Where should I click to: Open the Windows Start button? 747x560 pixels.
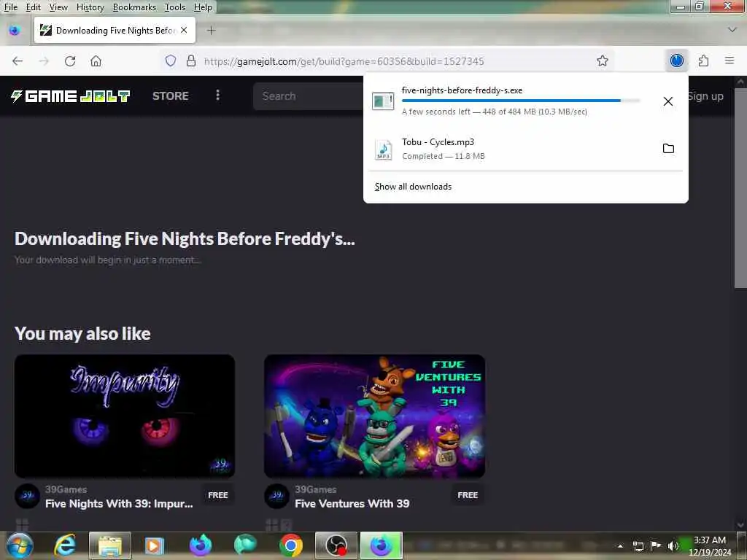pyautogui.click(x=19, y=545)
